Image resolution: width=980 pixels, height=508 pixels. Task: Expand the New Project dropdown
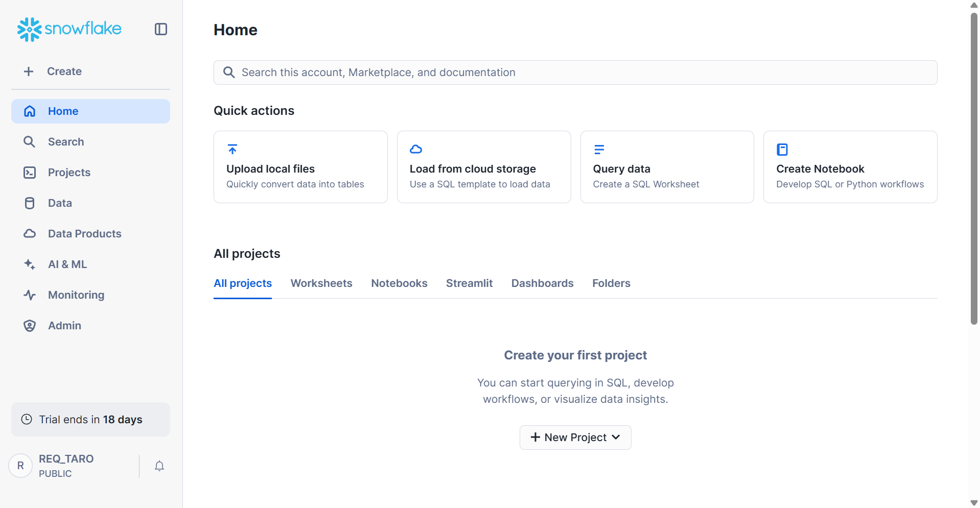coord(575,438)
